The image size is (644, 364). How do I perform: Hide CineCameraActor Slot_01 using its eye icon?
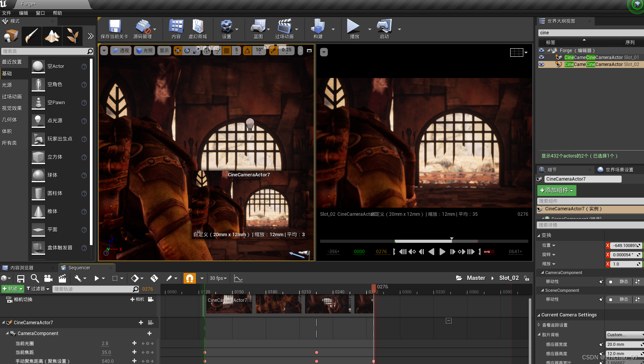541,58
